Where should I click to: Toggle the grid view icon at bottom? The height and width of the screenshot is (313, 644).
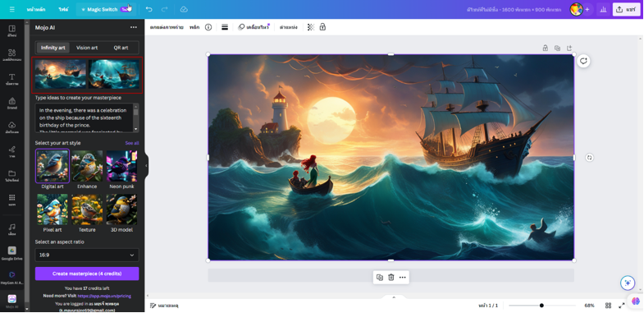click(x=608, y=305)
